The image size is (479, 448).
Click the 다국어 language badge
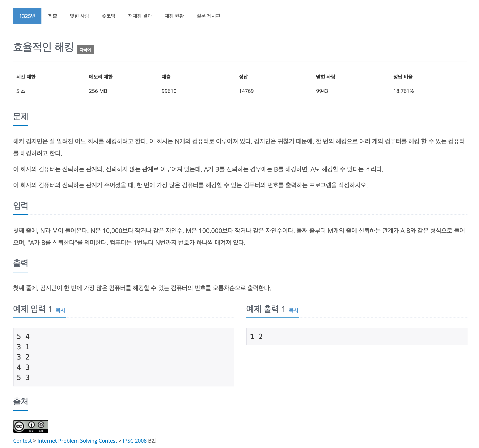(x=85, y=50)
